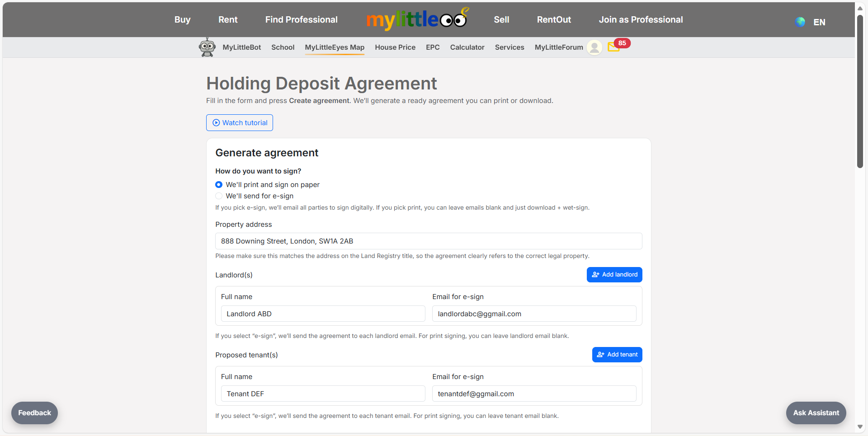868x436 pixels.
Task: Open the profile avatar icon
Action: 594,47
